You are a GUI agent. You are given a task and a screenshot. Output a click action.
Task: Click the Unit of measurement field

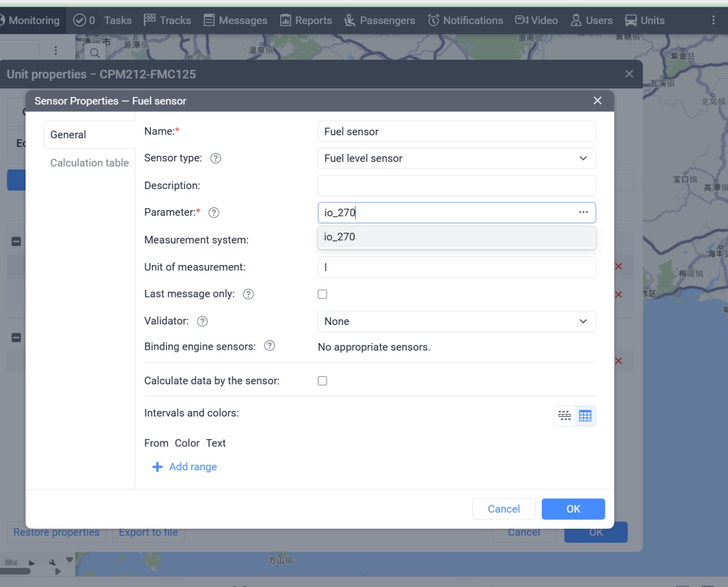457,267
